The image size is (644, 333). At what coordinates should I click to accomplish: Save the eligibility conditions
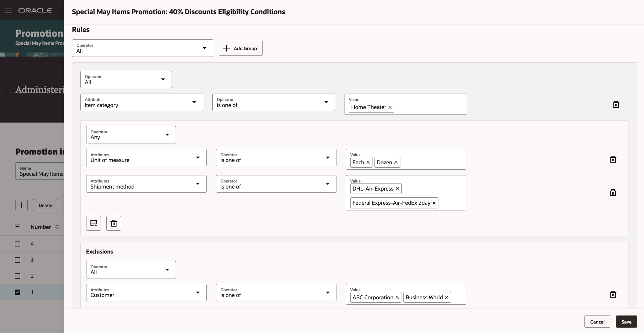pyautogui.click(x=626, y=322)
